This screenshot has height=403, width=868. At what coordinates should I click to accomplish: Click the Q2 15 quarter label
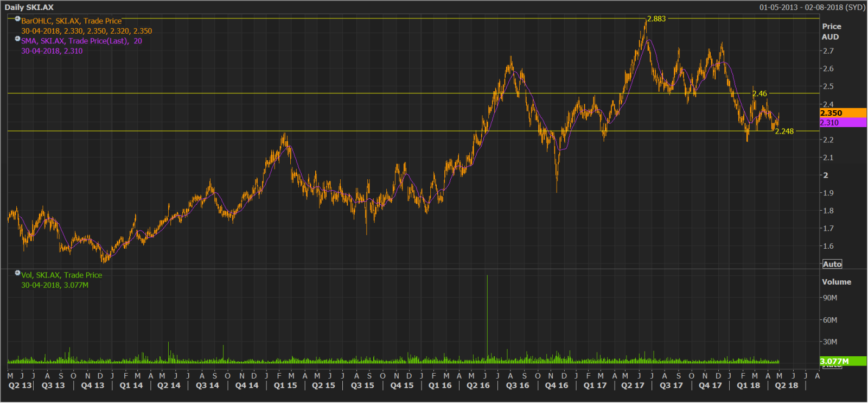coord(323,385)
